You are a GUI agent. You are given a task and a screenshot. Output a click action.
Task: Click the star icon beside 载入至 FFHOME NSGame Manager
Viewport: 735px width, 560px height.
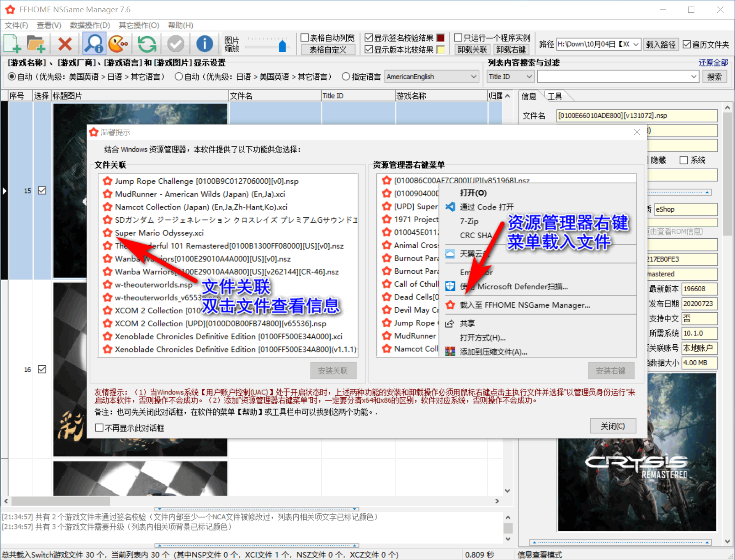coord(450,305)
